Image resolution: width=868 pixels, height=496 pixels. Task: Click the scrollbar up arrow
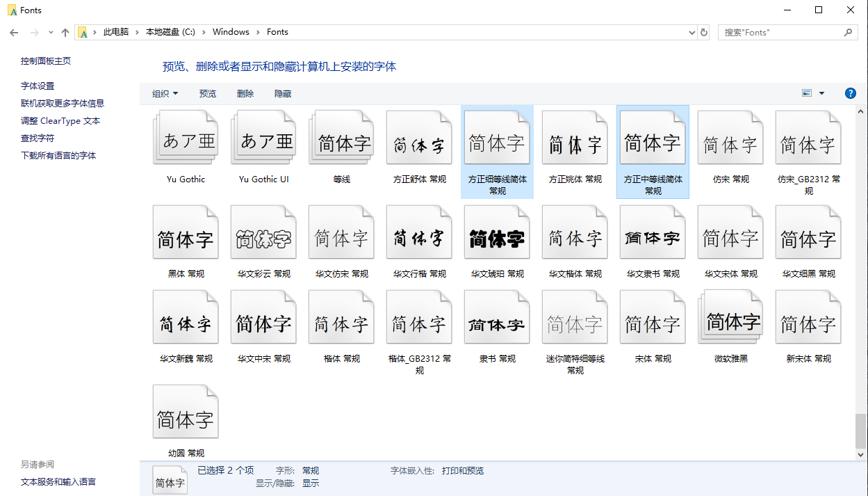click(x=861, y=111)
